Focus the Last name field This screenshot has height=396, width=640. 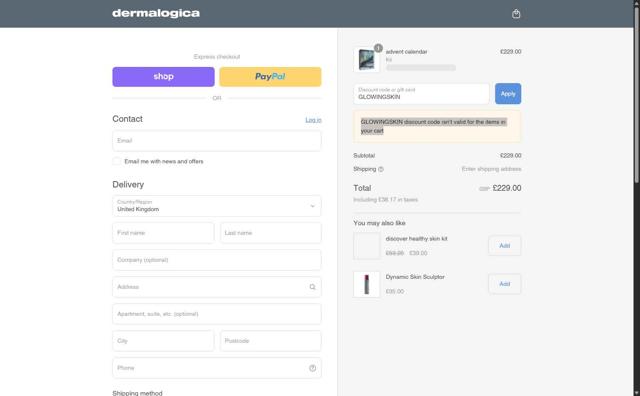[x=271, y=233]
